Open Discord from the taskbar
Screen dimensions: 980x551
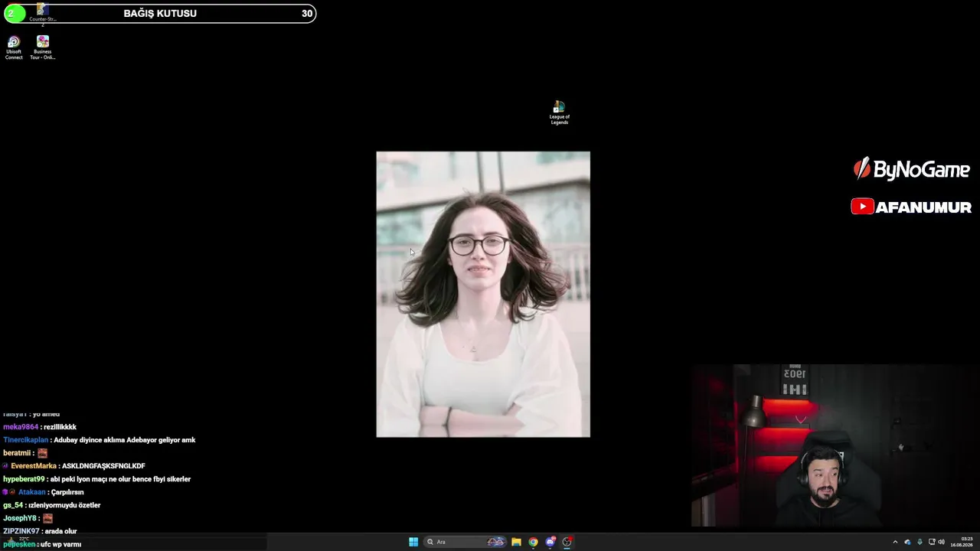[x=550, y=542]
